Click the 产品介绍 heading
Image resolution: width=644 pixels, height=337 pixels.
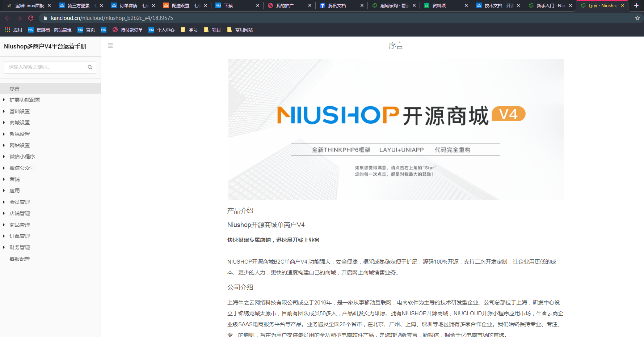click(240, 211)
